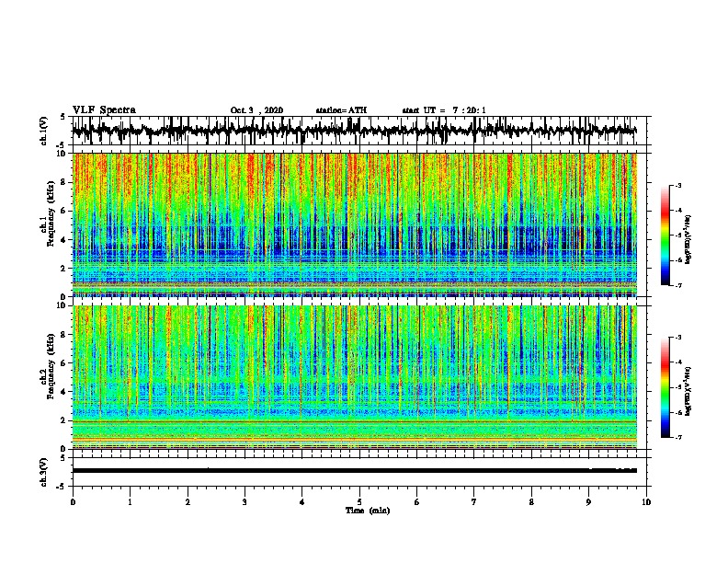Click time axis tick label "1"

pos(130,502)
